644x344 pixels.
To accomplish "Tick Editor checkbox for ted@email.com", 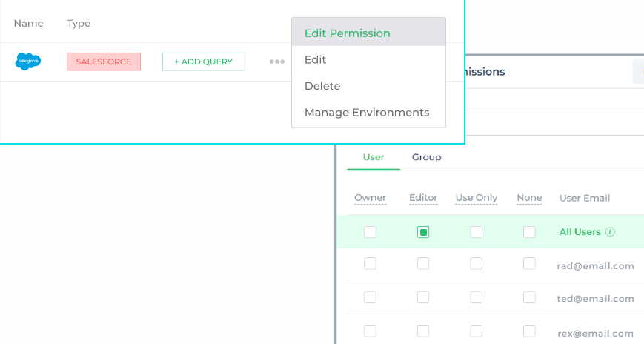I will [x=423, y=297].
